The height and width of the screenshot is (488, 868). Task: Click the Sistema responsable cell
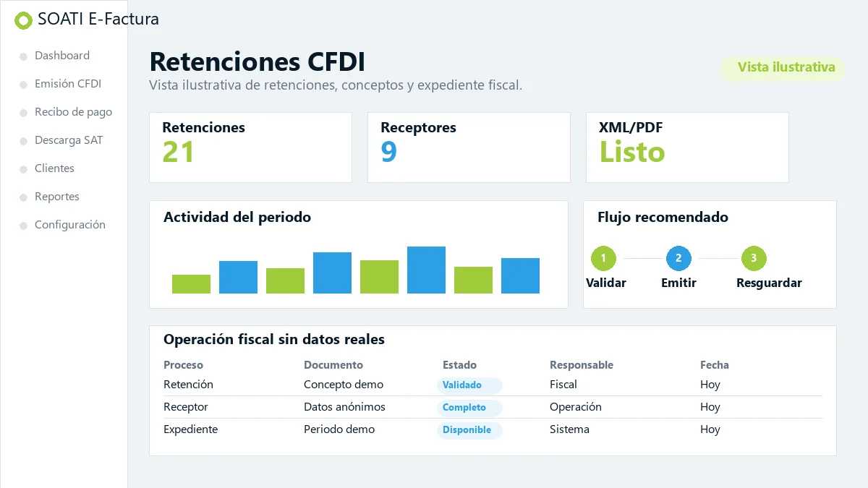(569, 429)
